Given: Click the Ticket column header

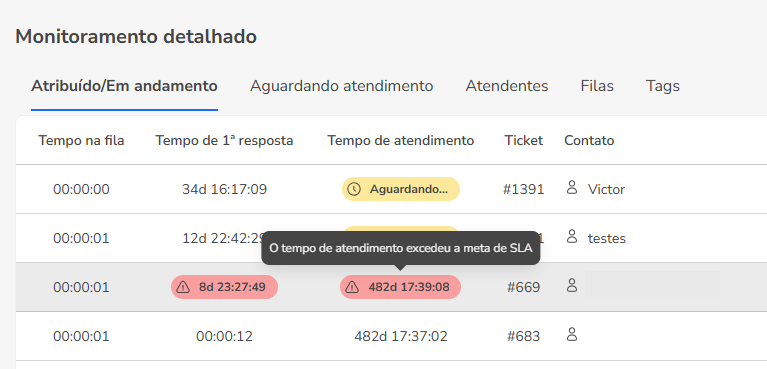Looking at the screenshot, I should [524, 141].
